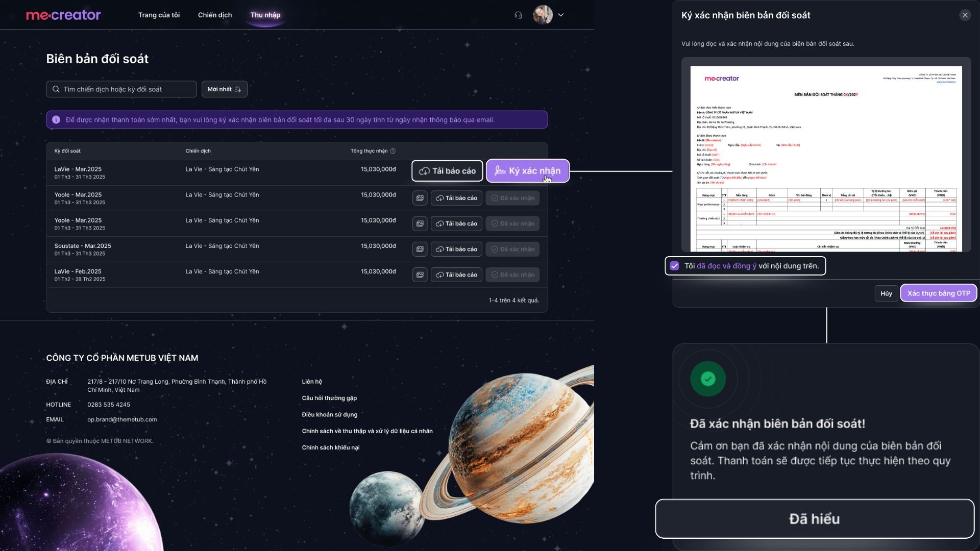Open image gallery icon for Soustate Mar.2025 row
Screen dimensions: 980x551
coord(420,249)
